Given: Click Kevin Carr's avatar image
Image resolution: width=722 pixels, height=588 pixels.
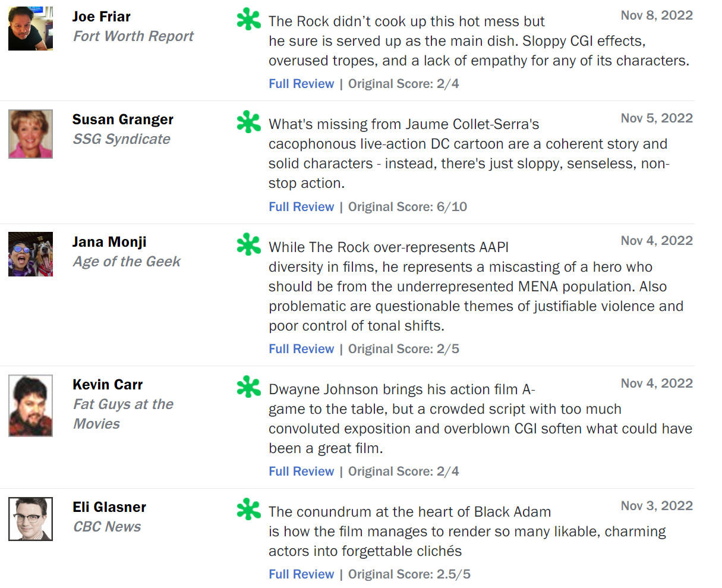Looking at the screenshot, I should [30, 405].
